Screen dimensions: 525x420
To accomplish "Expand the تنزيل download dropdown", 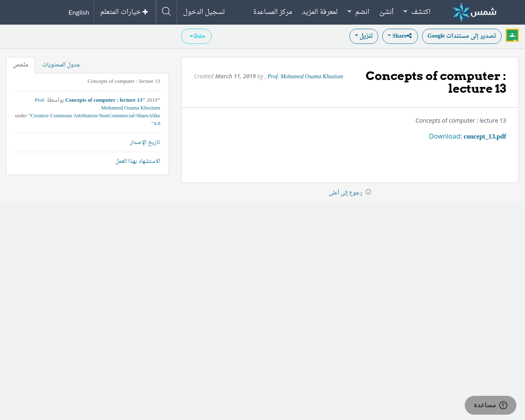I will pos(363,36).
